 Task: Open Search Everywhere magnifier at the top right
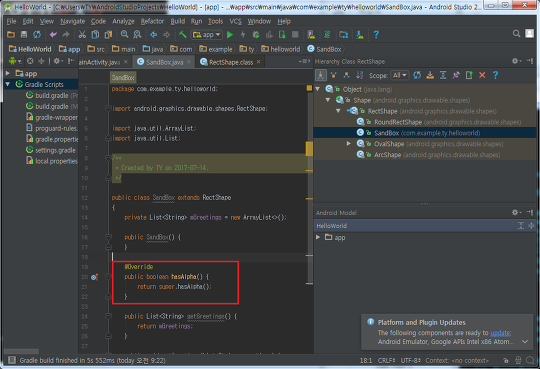517,33
